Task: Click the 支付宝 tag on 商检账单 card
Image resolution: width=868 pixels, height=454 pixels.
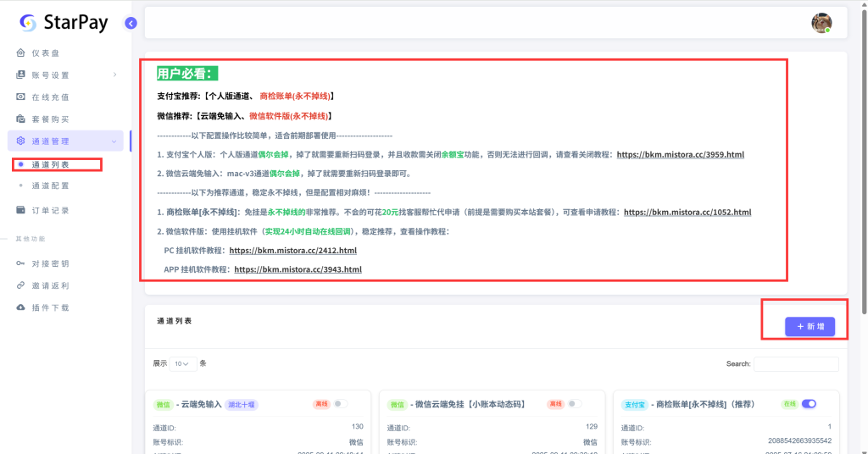Action: 635,405
